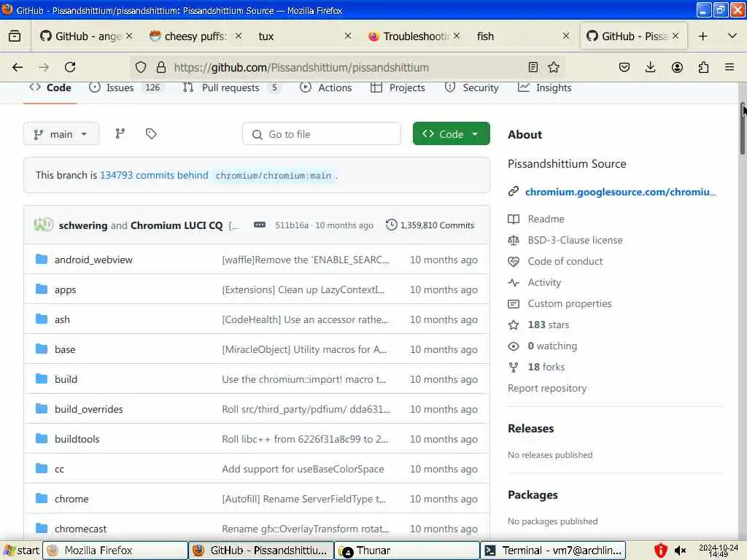
Task: Open the apps folder
Action: [65, 289]
